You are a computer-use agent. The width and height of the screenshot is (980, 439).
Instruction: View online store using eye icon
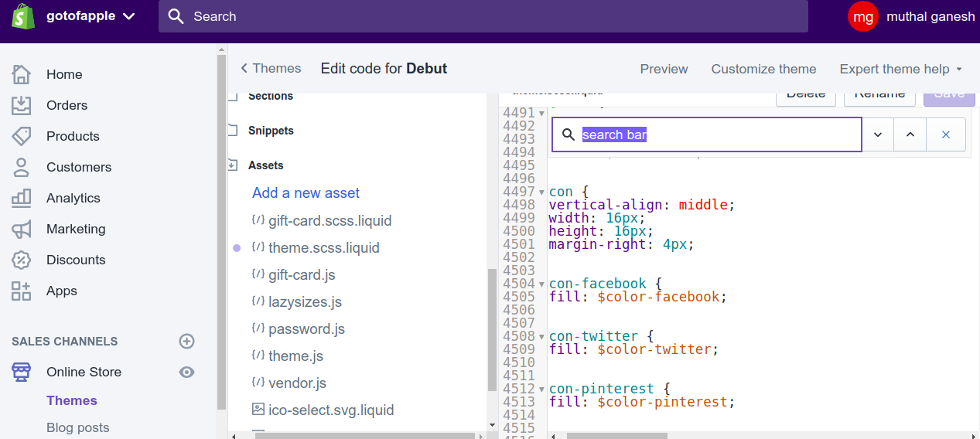(x=186, y=372)
